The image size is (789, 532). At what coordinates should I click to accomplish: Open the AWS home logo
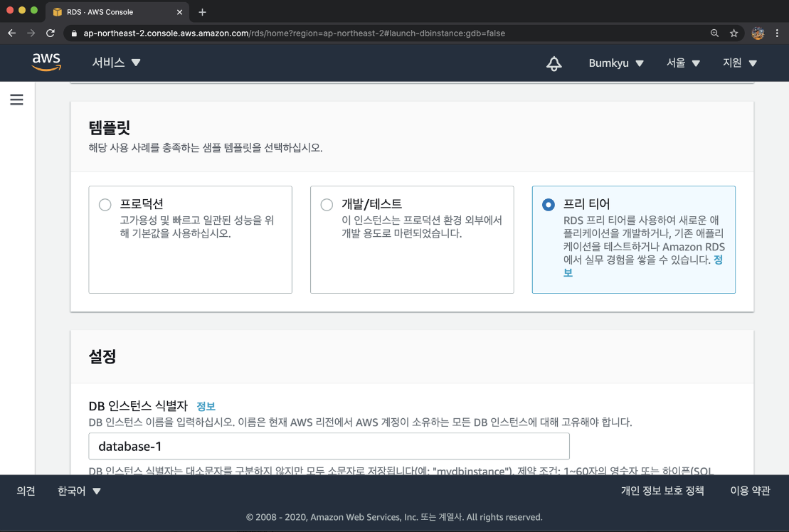[x=46, y=63]
